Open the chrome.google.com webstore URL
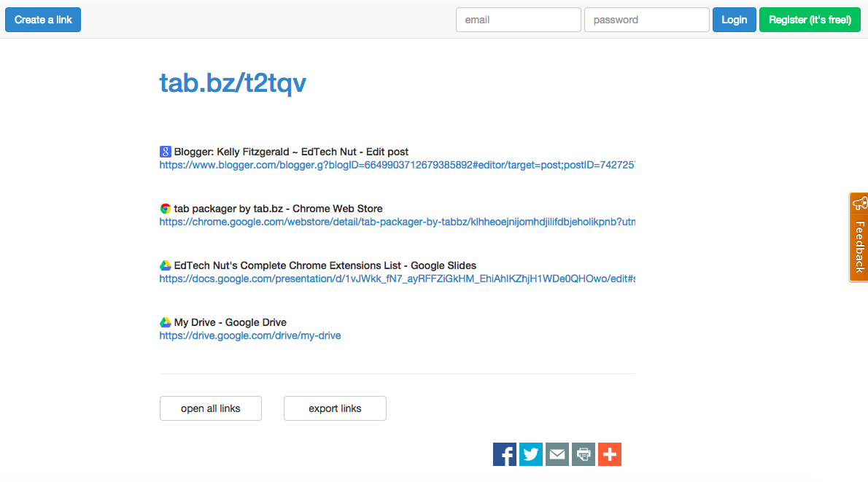Image resolution: width=868 pixels, height=482 pixels. tap(397, 222)
